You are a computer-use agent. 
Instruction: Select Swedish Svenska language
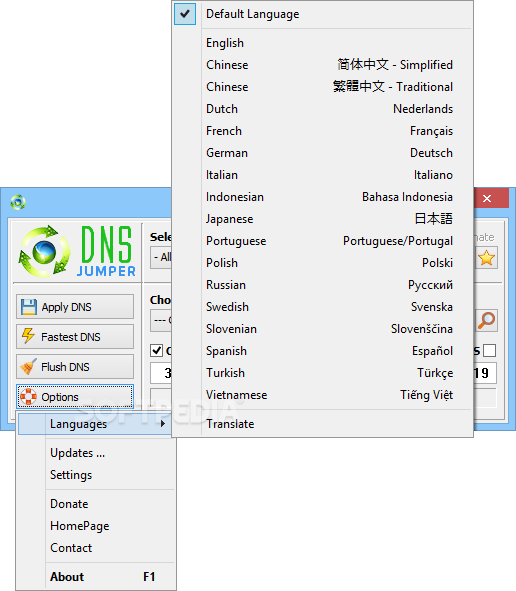pyautogui.click(x=323, y=307)
